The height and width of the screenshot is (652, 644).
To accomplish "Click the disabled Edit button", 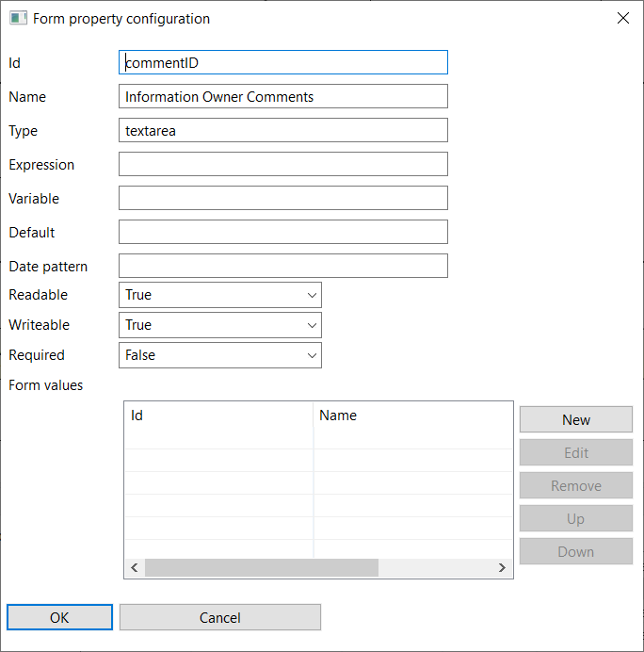I will pos(576,452).
